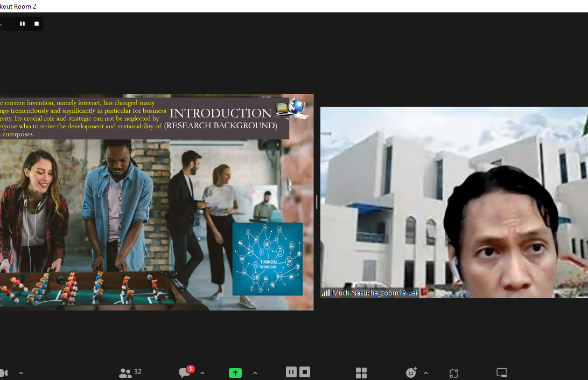Click the (RESEARCH BACKGROUND) subtitle on the slide
This screenshot has height=380, width=588.
pyautogui.click(x=221, y=126)
